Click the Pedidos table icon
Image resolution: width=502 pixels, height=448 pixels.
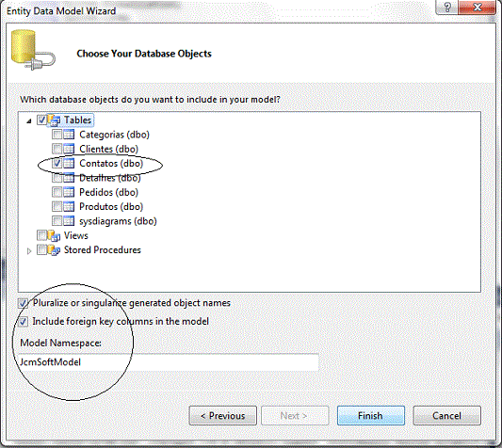click(x=69, y=192)
